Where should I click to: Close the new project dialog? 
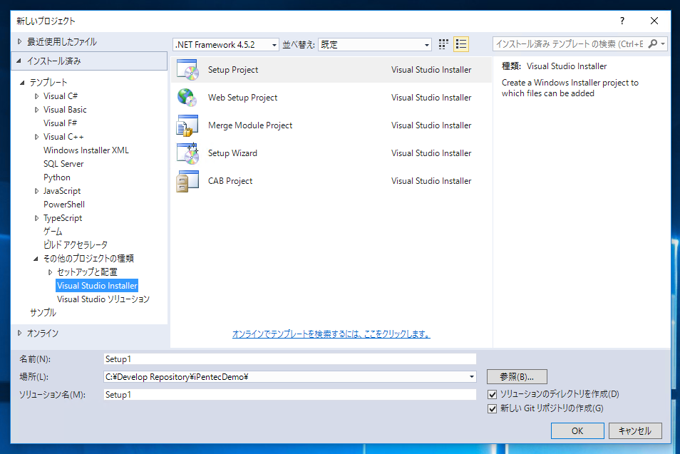coord(654,20)
